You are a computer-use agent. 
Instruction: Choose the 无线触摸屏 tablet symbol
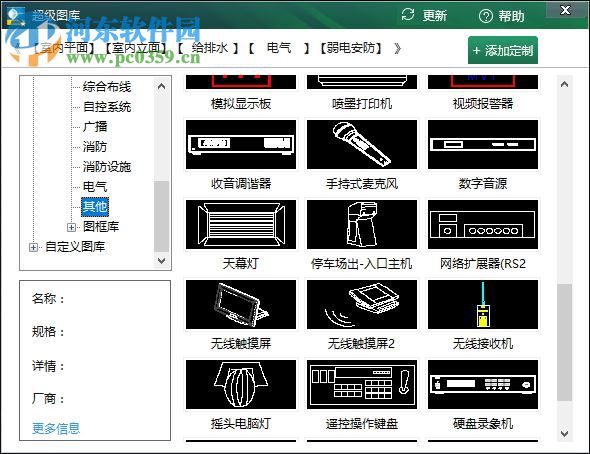(x=241, y=304)
